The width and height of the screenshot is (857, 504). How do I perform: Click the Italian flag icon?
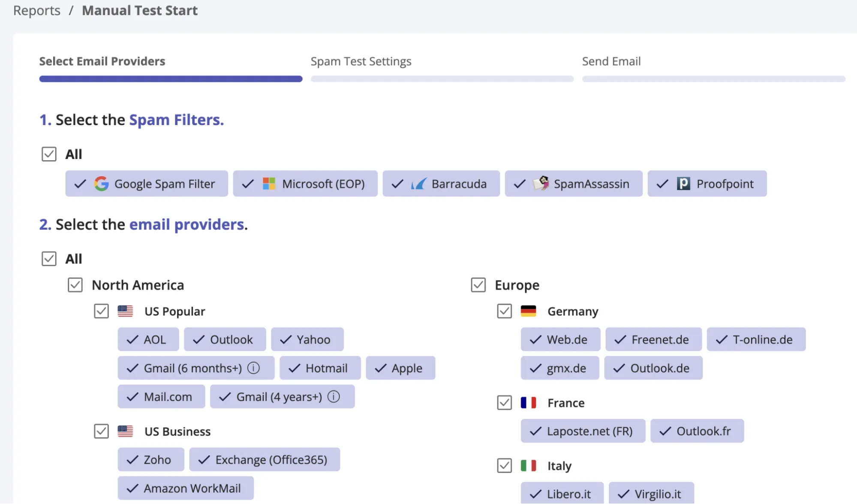point(528,465)
